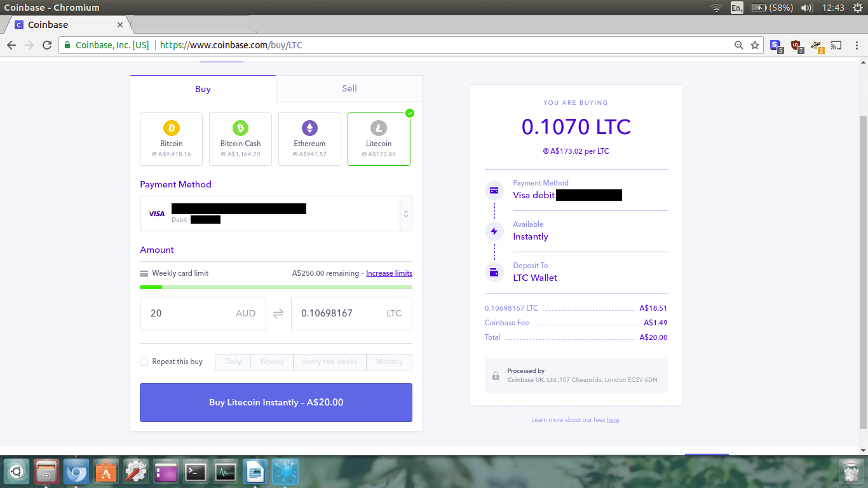Screen dimensions: 868x488
Task: Click the Cast icon in toolbar
Action: tap(836, 45)
